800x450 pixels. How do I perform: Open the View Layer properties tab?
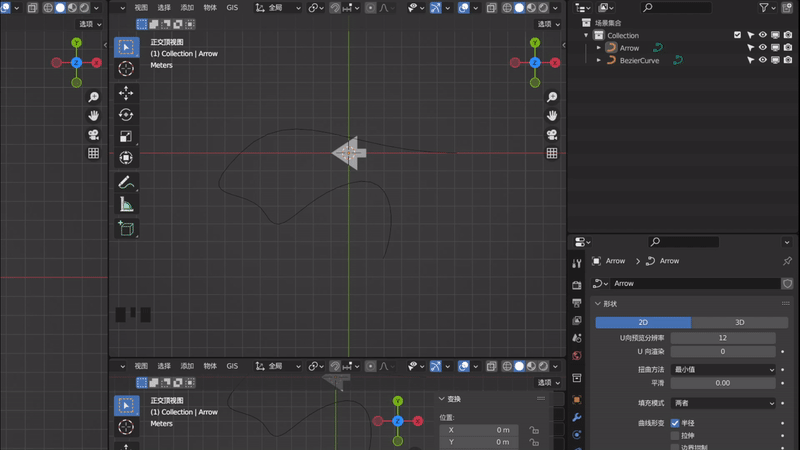click(577, 320)
